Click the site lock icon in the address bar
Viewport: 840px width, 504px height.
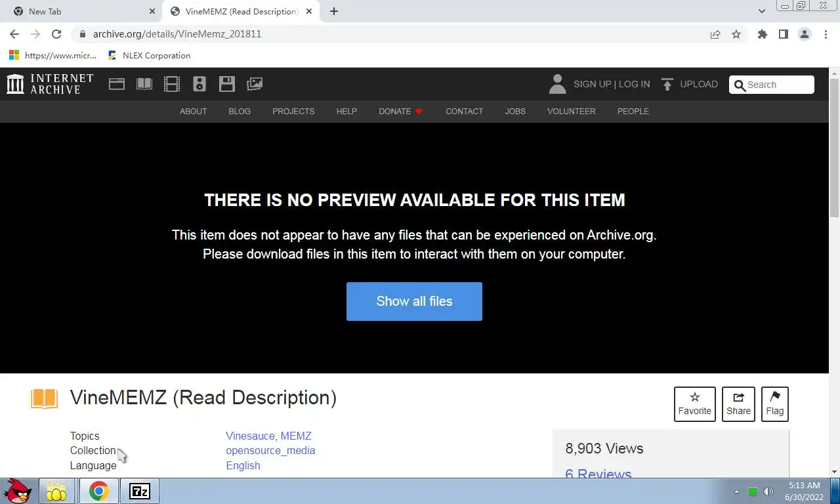click(x=82, y=34)
